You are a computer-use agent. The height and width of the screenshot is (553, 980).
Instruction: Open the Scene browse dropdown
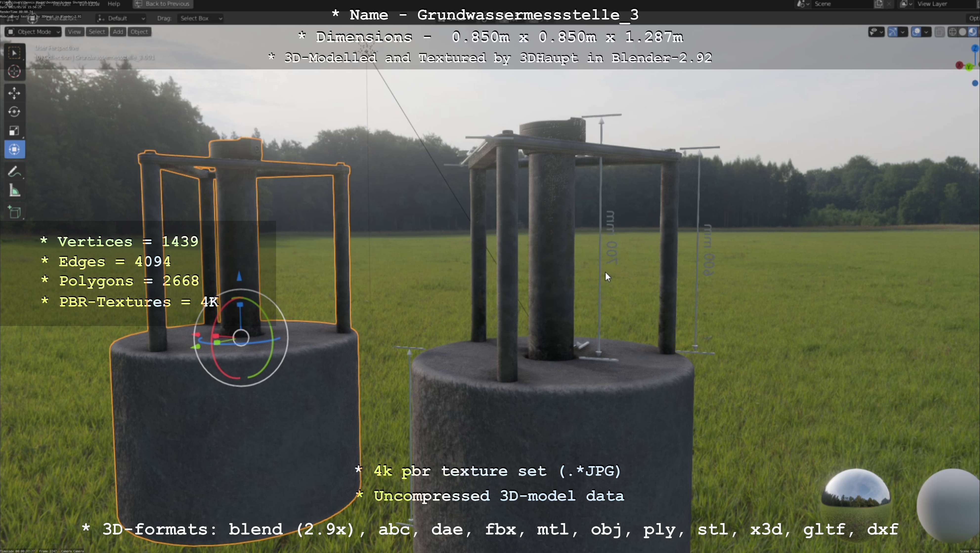(804, 4)
